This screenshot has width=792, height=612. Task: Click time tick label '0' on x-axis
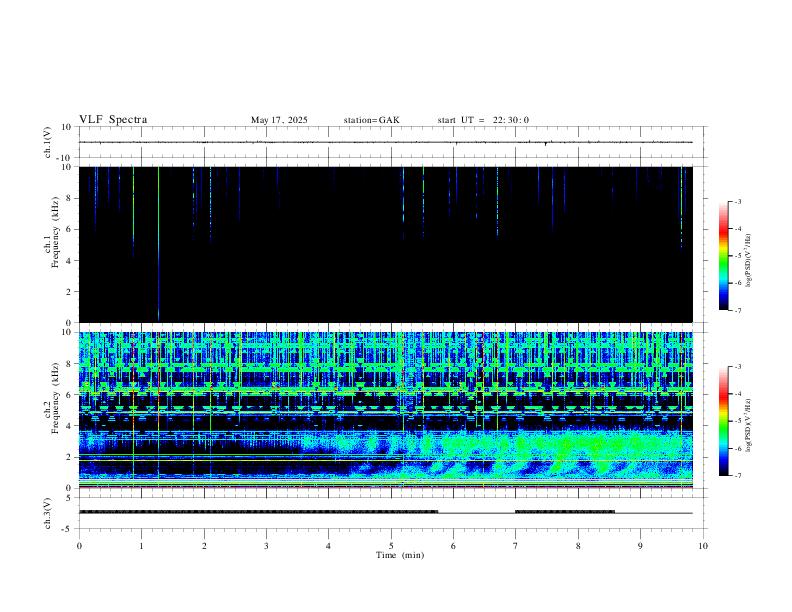(x=79, y=546)
